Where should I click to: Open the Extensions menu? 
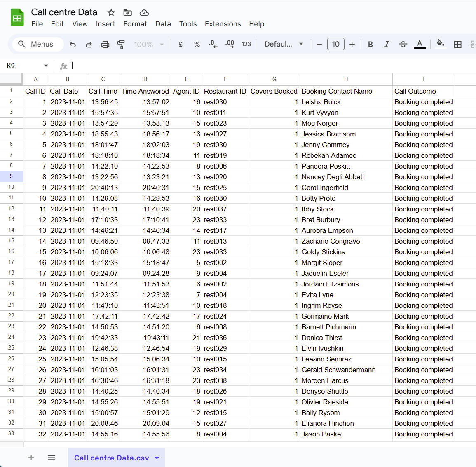click(223, 24)
